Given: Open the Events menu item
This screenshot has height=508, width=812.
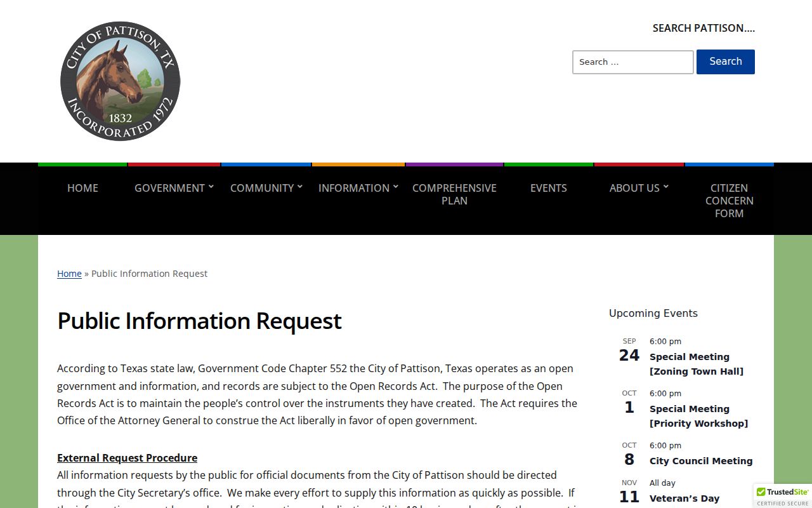Looking at the screenshot, I should pos(549,188).
